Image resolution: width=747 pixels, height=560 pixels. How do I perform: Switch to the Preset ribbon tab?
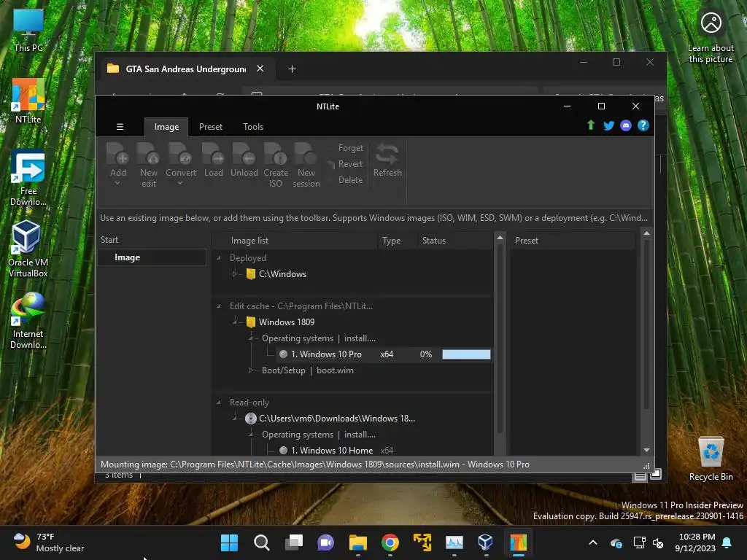pos(211,127)
